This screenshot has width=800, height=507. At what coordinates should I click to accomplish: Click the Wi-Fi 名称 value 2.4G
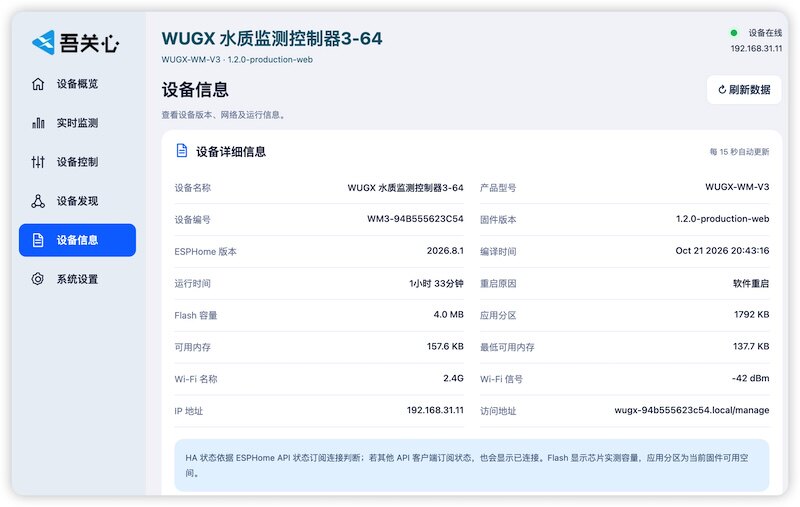[x=454, y=378]
